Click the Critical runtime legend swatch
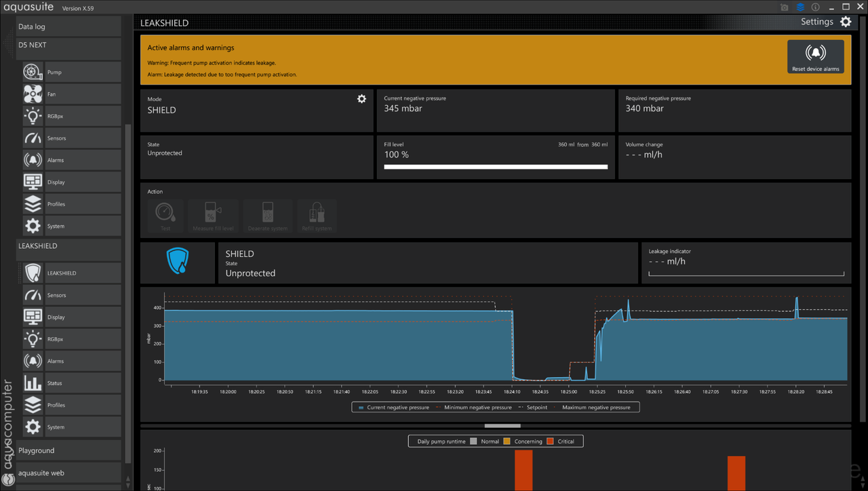 pyautogui.click(x=550, y=441)
